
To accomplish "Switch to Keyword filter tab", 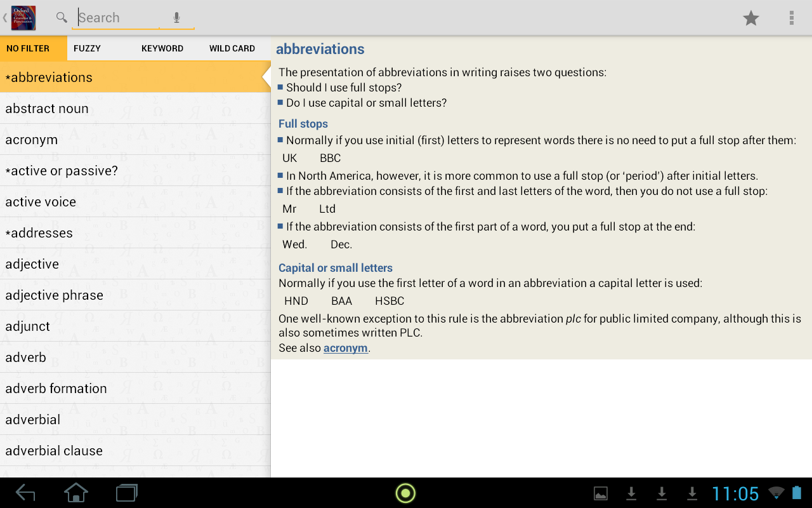I will (x=162, y=48).
